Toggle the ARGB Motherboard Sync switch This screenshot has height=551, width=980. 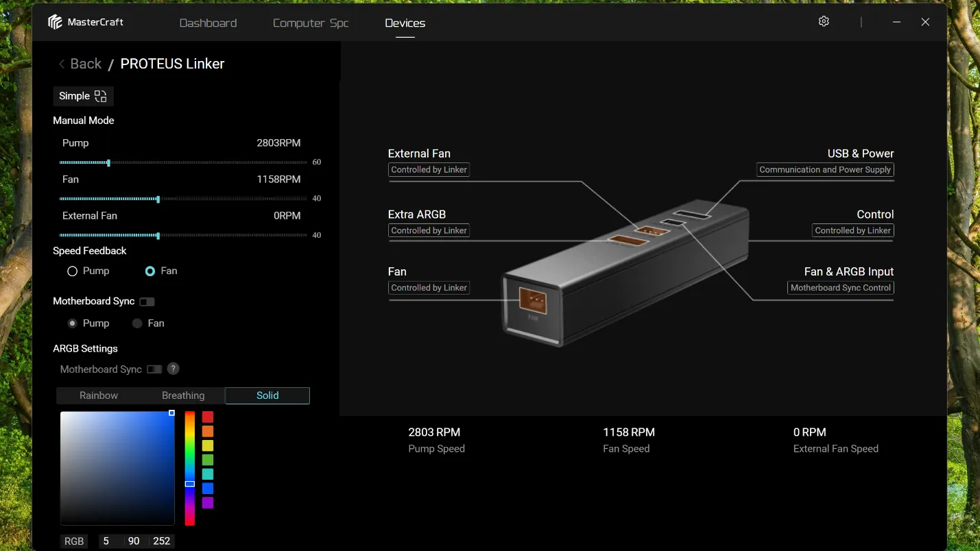pyautogui.click(x=154, y=369)
